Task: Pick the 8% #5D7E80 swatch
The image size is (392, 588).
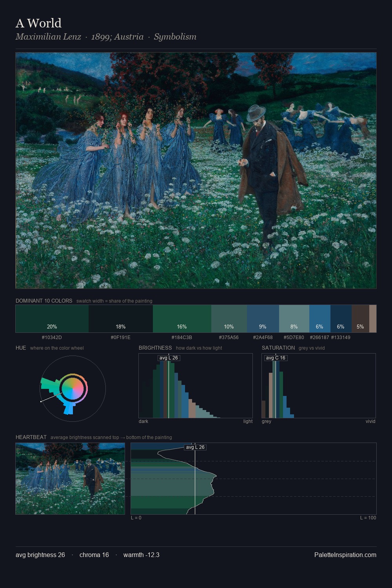Action: [x=294, y=319]
